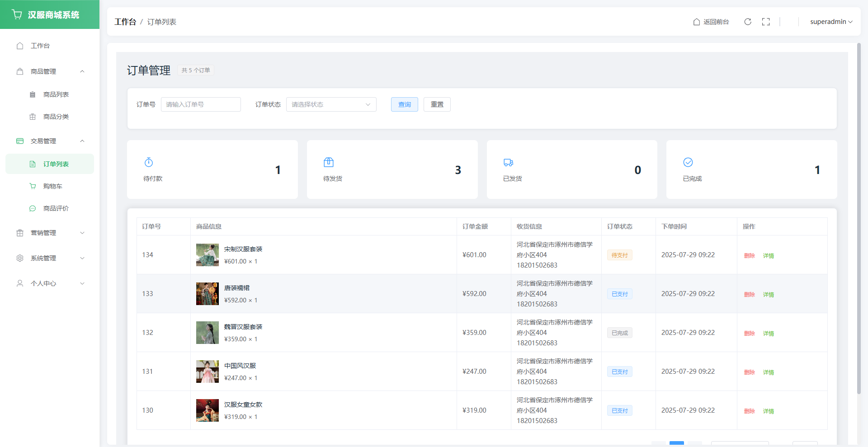Click the shopping cart logo icon
The height and width of the screenshot is (447, 868).
click(17, 14)
